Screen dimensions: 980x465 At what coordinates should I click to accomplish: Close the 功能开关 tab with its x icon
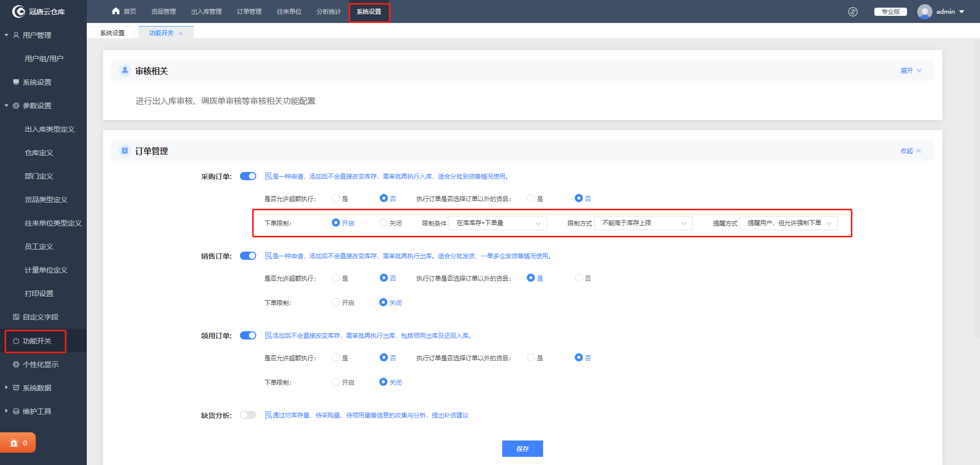(x=181, y=34)
